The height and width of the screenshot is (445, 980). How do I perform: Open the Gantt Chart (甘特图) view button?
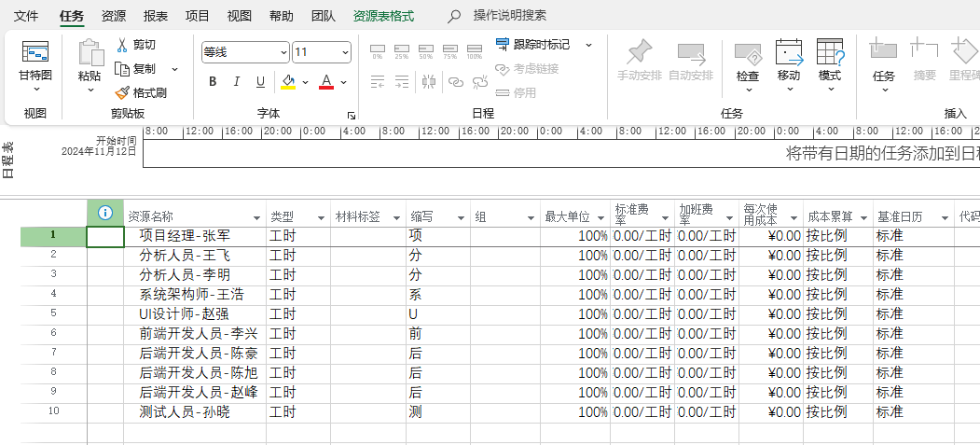tap(35, 65)
